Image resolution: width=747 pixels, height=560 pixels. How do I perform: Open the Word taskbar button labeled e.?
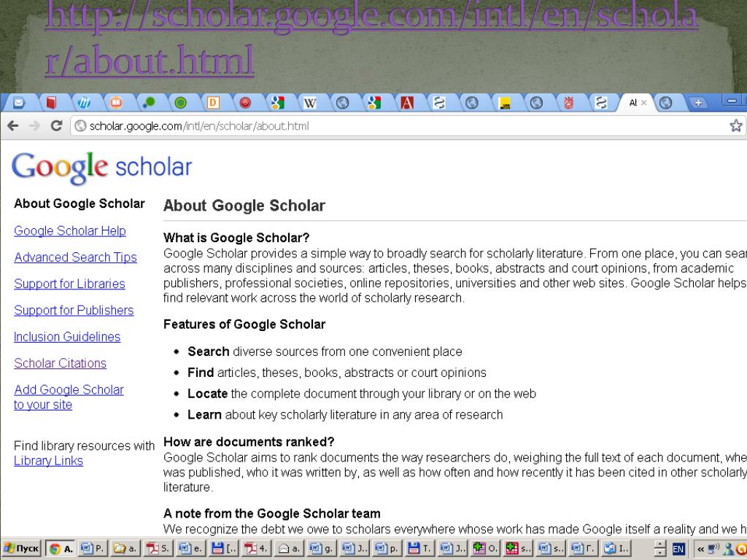coord(190,549)
